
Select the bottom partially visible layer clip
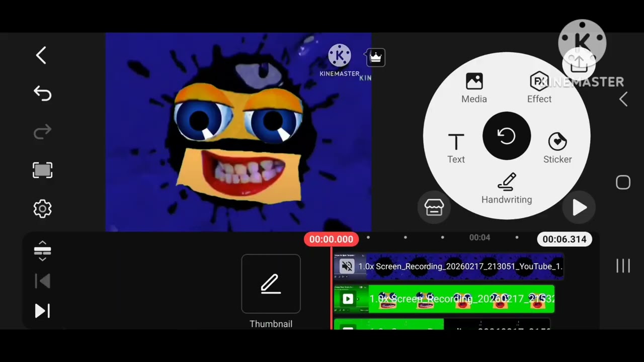coord(443,324)
